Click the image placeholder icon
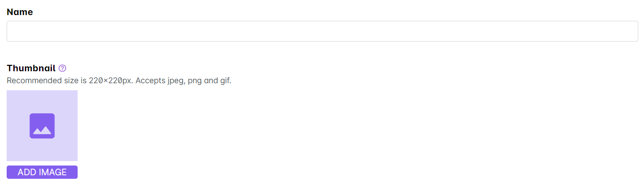 (x=42, y=126)
